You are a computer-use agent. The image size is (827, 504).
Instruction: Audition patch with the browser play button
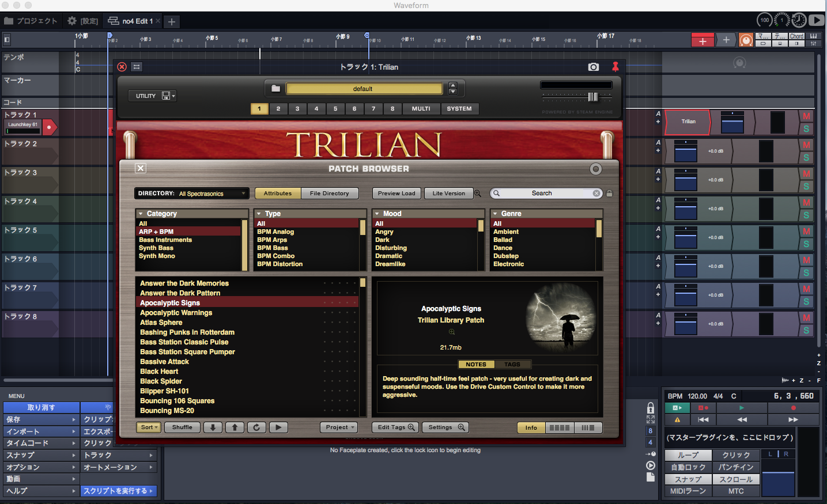click(278, 427)
